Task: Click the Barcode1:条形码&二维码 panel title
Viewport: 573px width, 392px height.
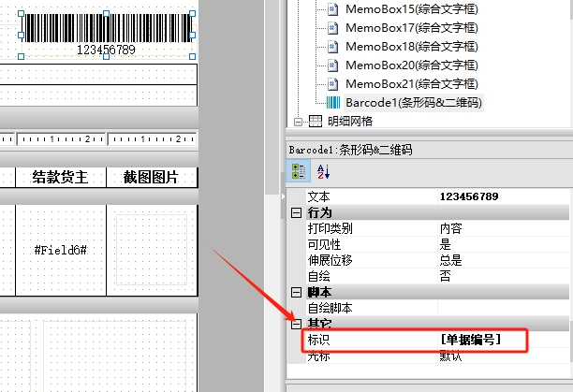Action: click(350, 150)
